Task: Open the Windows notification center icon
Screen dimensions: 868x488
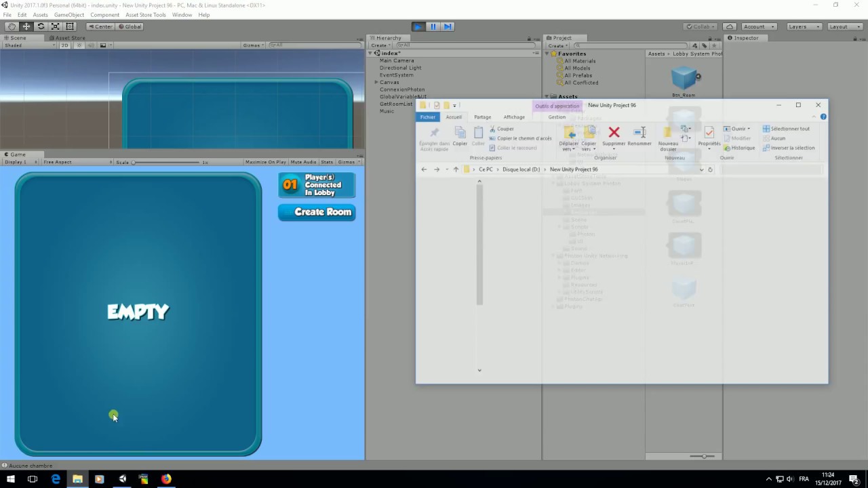Action: 854,479
